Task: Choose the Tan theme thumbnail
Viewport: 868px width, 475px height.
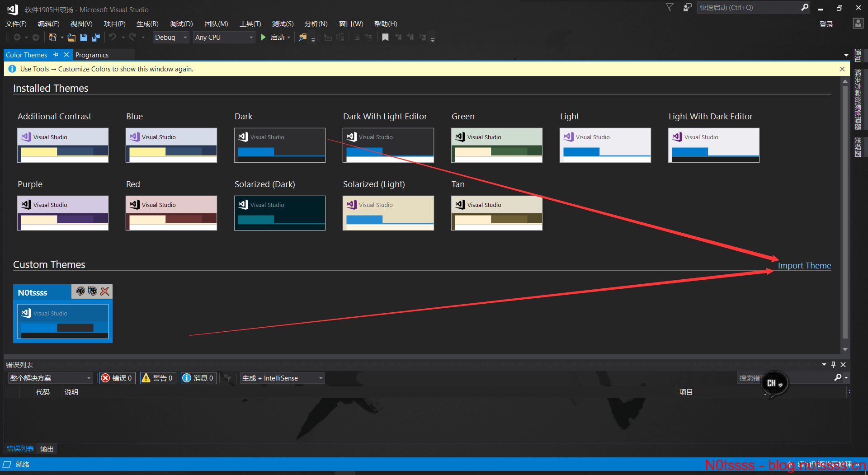Action: 497,213
